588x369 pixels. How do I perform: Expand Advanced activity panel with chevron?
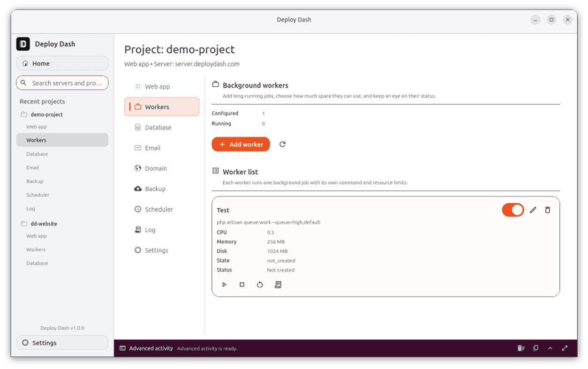[x=550, y=348]
